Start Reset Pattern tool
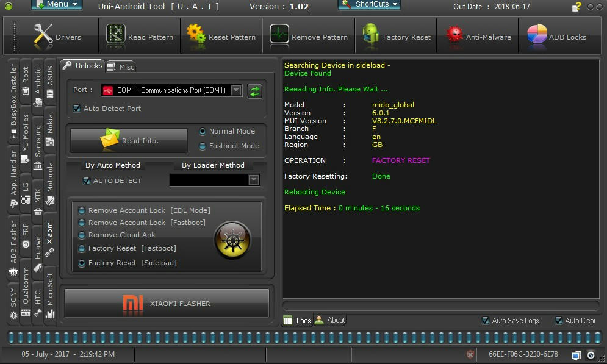607x364 pixels. point(221,37)
